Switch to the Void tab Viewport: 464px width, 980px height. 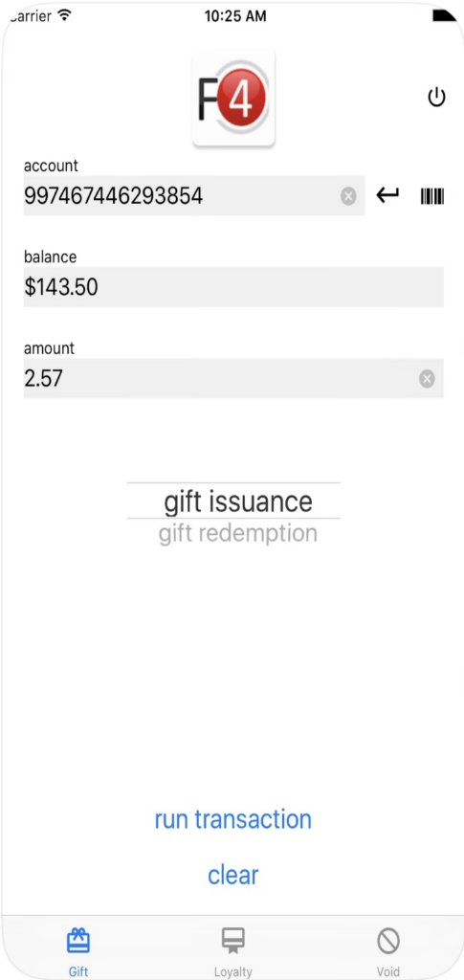click(387, 952)
